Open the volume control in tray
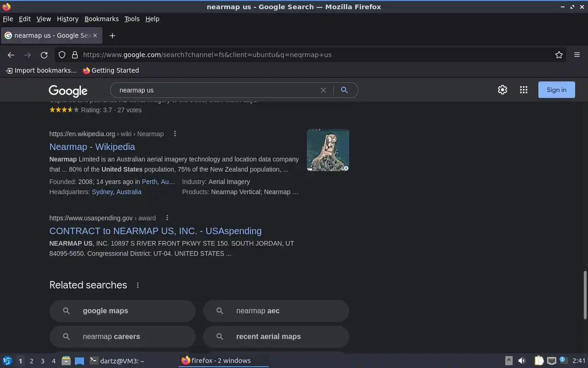 tap(522, 361)
